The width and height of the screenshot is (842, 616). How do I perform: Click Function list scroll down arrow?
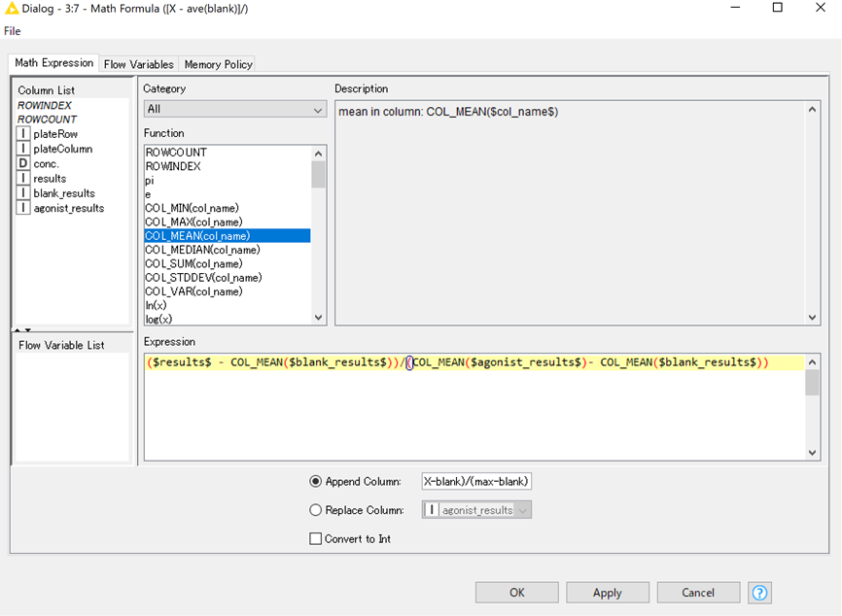(319, 317)
